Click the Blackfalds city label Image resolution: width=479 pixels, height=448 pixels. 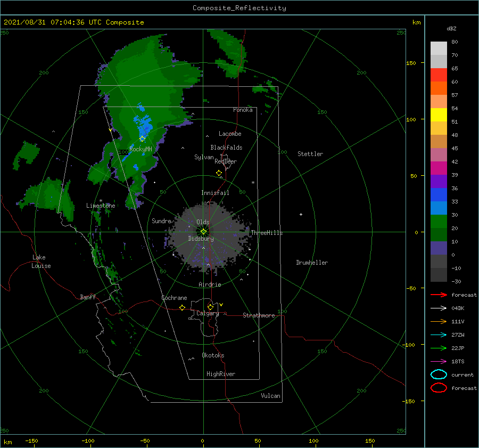226,148
